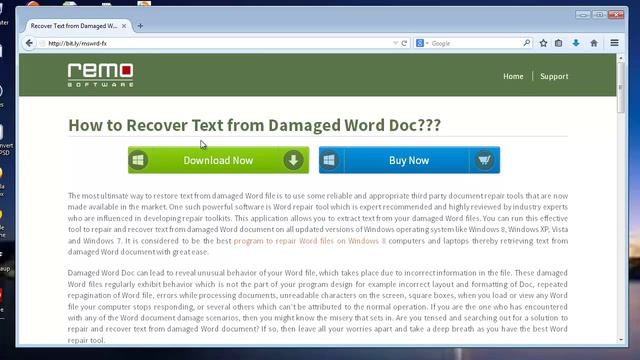Open the Firefox hamburger menu
This screenshot has height=360, width=640.
pyautogui.click(x=614, y=43)
